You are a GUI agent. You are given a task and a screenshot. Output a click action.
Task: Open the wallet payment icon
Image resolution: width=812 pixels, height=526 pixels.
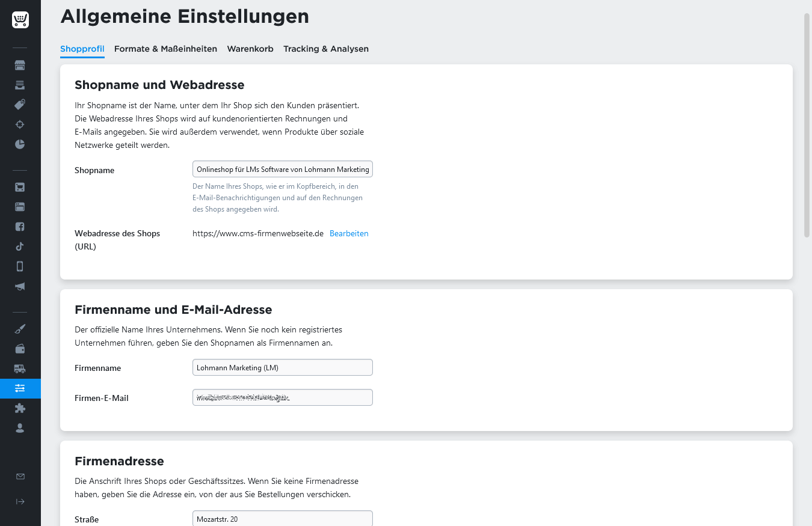tap(20, 349)
